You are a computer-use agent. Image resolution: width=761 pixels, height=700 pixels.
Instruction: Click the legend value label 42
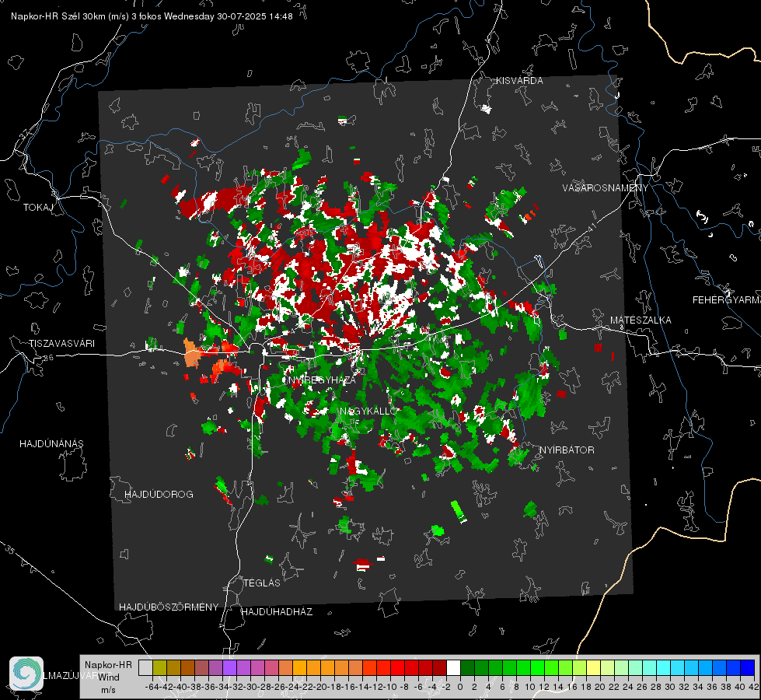click(753, 687)
